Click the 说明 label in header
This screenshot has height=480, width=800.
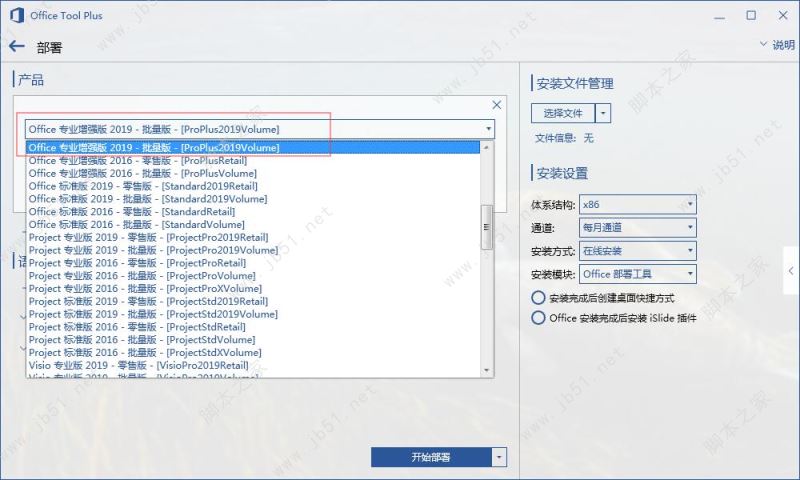[784, 45]
